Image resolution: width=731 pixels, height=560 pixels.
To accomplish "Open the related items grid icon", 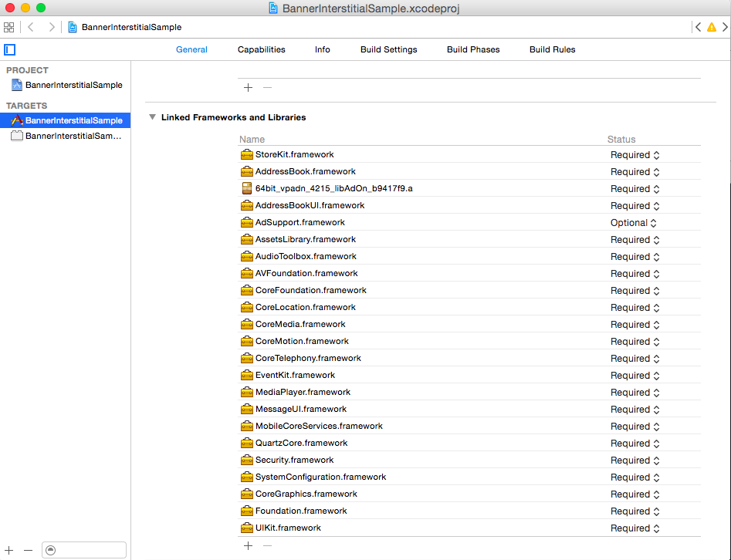I will [x=8, y=27].
